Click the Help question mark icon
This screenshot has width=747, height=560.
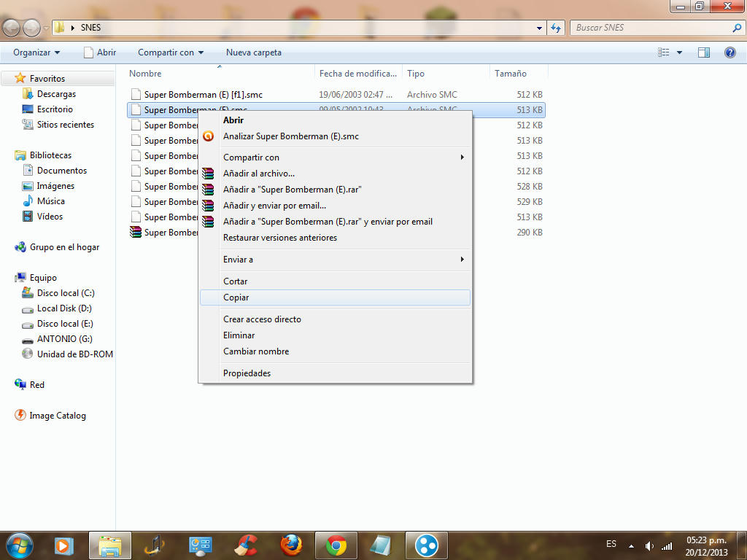pyautogui.click(x=729, y=52)
